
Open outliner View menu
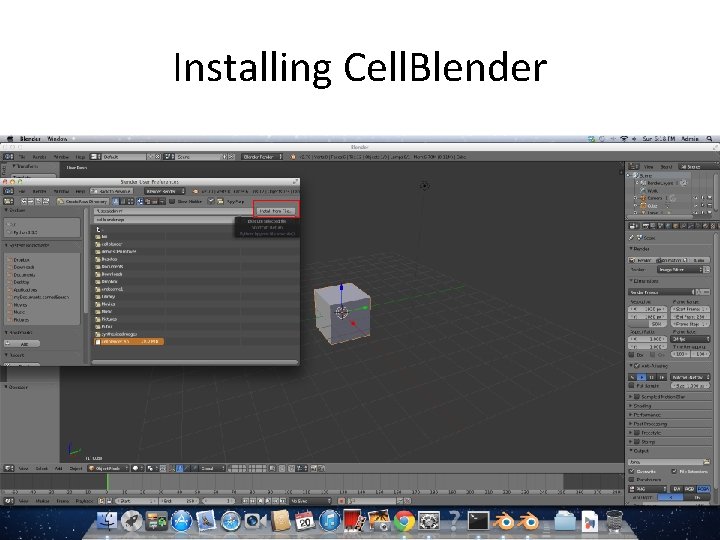pyautogui.click(x=648, y=167)
